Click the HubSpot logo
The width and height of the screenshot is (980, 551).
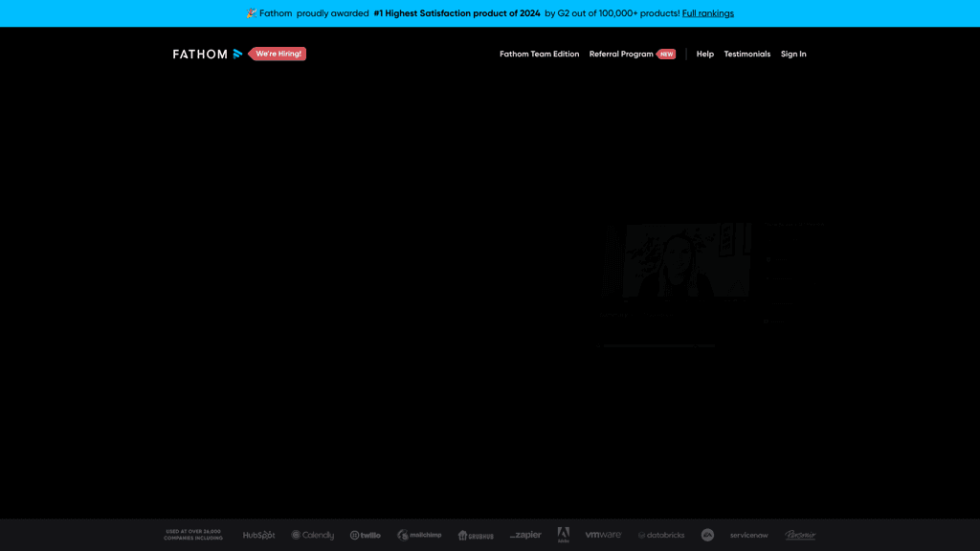tap(258, 536)
